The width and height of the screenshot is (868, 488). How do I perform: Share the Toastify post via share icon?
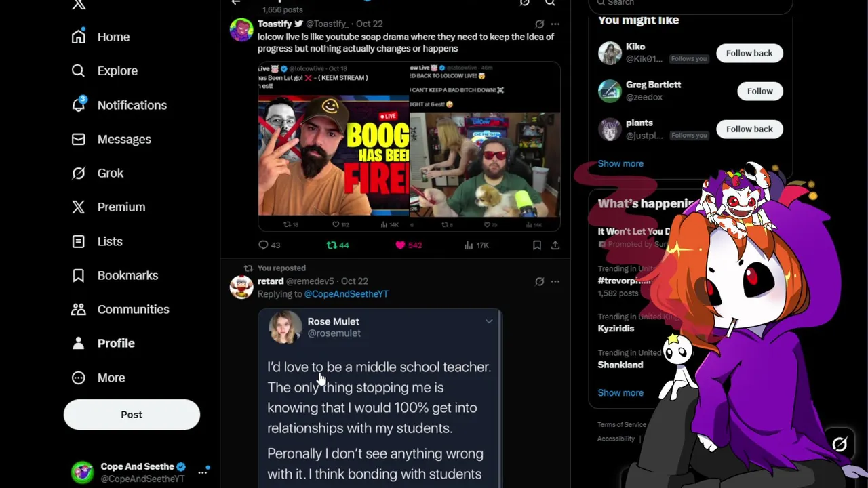tap(555, 245)
